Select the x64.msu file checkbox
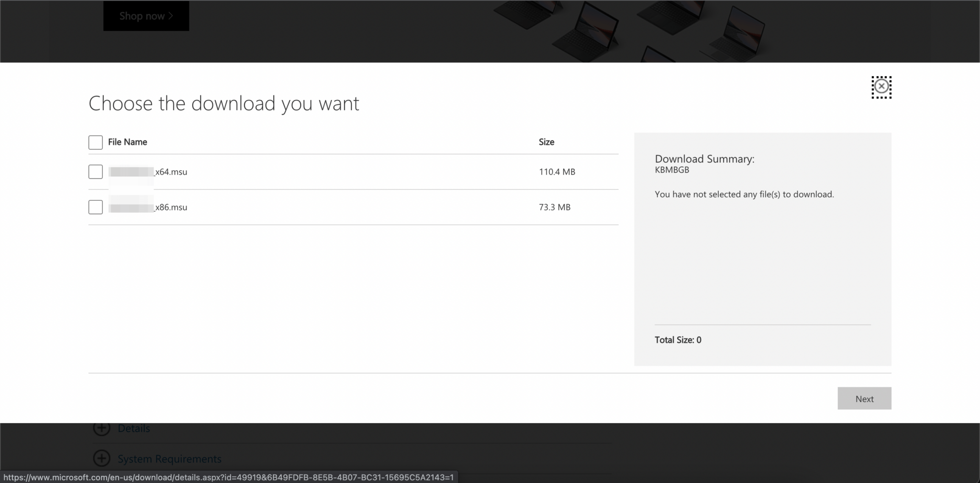Image resolution: width=980 pixels, height=483 pixels. coord(95,172)
